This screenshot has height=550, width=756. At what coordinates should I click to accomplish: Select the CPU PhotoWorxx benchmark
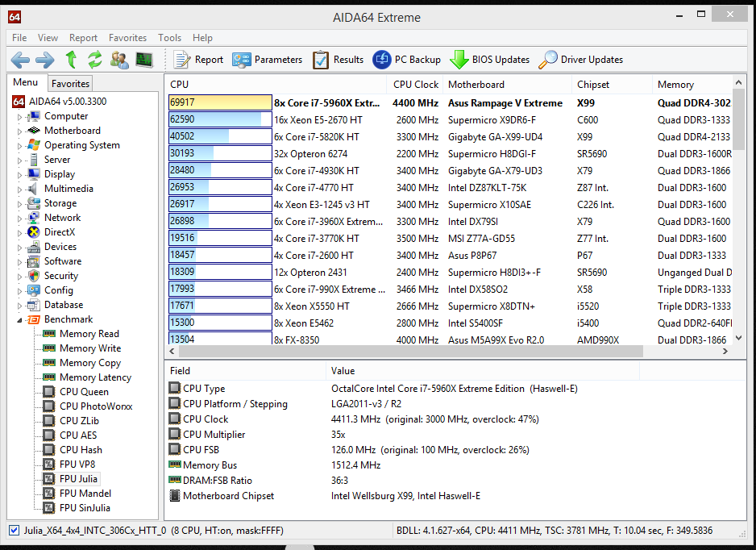(96, 406)
